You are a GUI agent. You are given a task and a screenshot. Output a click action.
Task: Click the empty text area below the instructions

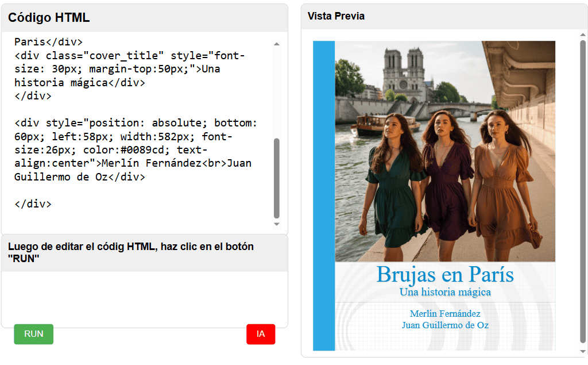pos(144,298)
